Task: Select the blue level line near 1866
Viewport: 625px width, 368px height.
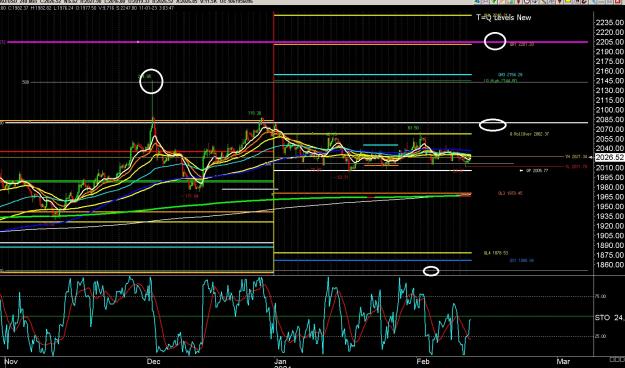Action: (373, 261)
